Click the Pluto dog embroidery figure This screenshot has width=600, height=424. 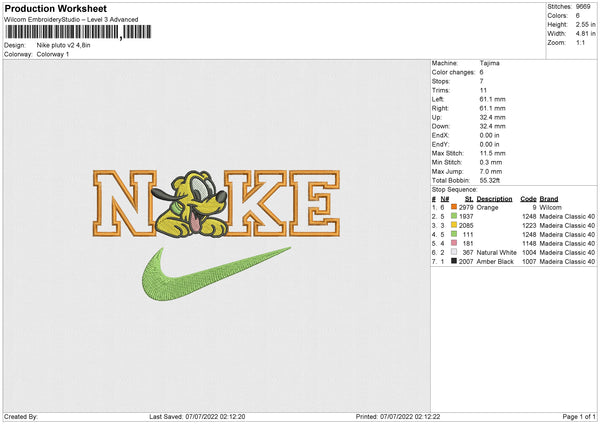point(189,204)
